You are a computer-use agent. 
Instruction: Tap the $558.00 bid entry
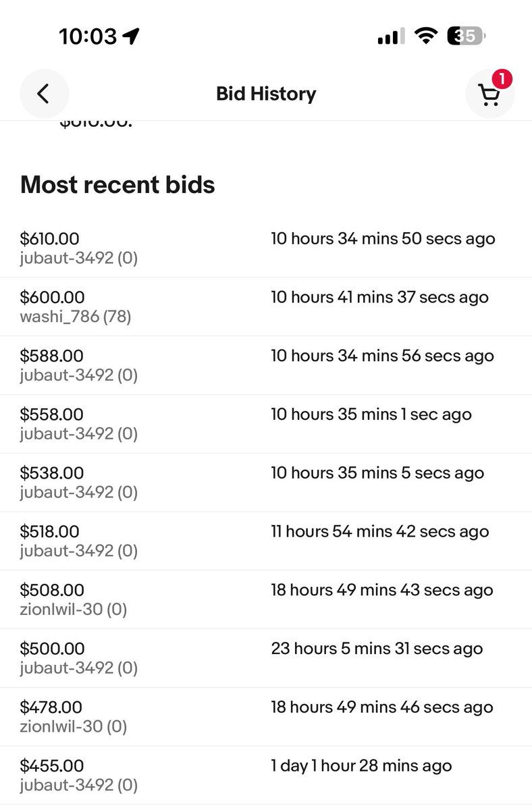pos(266,424)
